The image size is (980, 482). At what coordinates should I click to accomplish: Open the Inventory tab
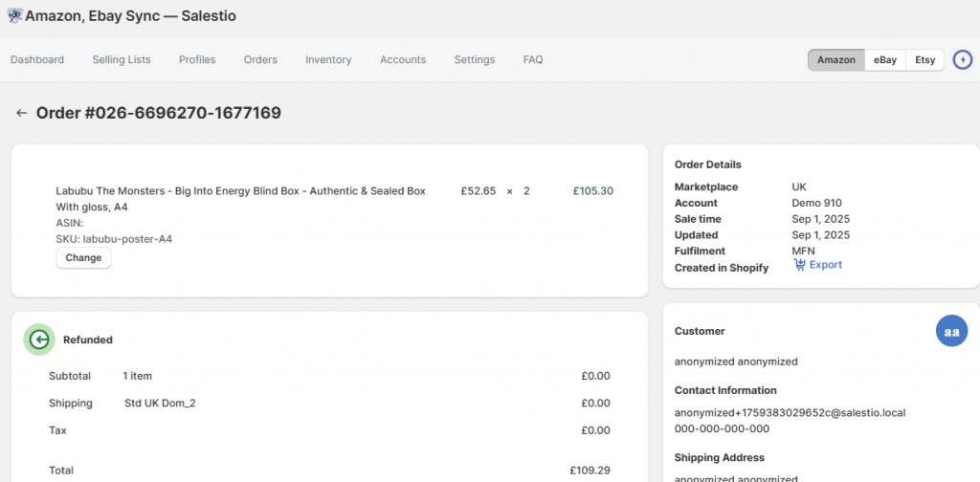[328, 59]
